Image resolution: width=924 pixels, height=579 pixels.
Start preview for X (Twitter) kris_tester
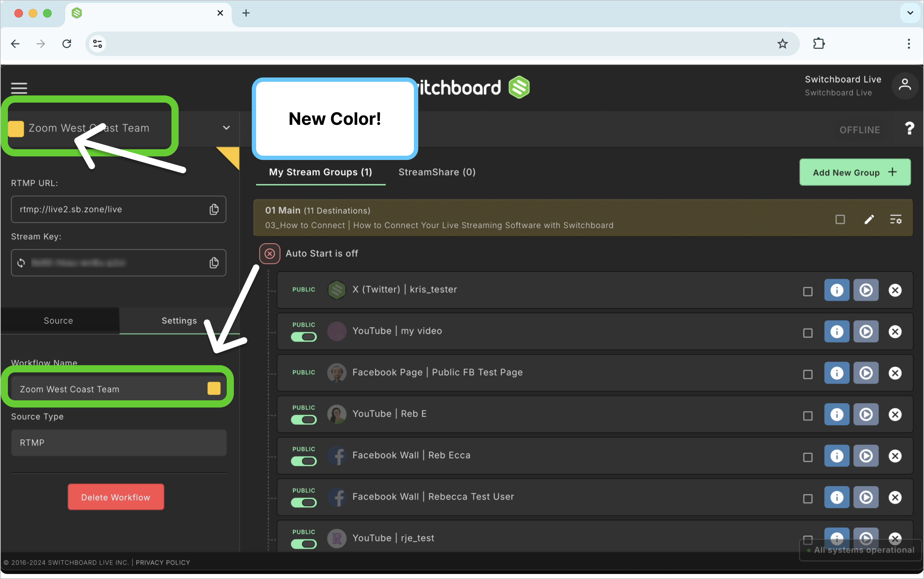point(866,290)
